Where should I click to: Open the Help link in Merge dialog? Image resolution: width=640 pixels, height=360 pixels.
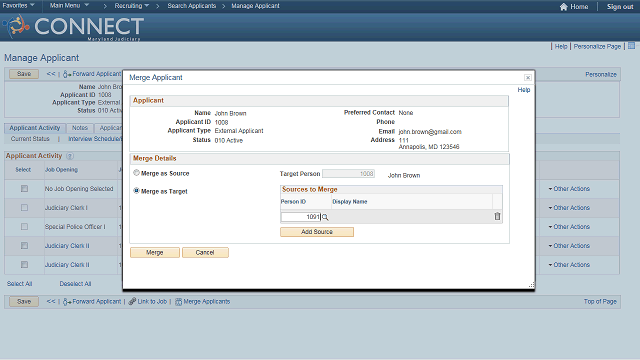524,90
